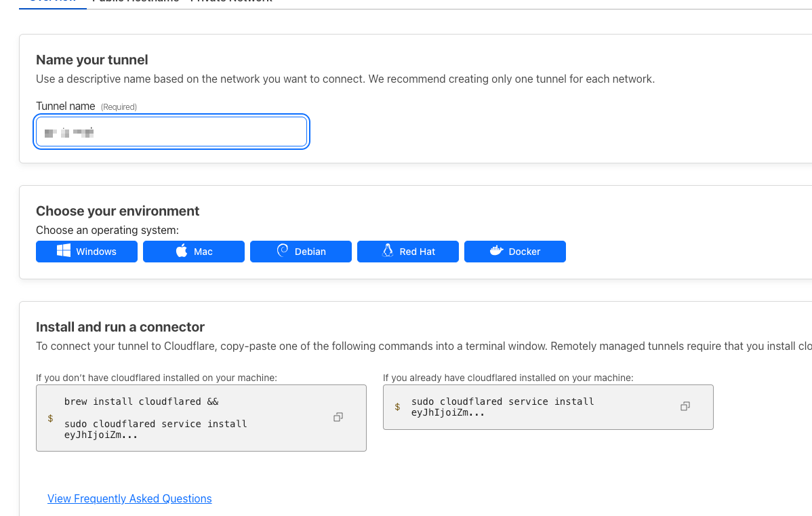Click the Debian swirl icon

pyautogui.click(x=283, y=251)
